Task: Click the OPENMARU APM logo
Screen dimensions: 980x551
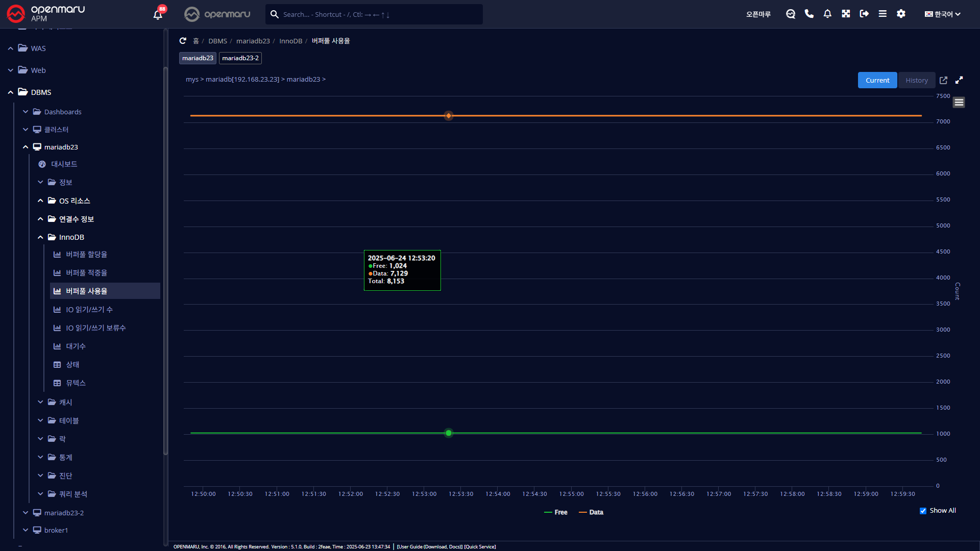Action: (45, 14)
